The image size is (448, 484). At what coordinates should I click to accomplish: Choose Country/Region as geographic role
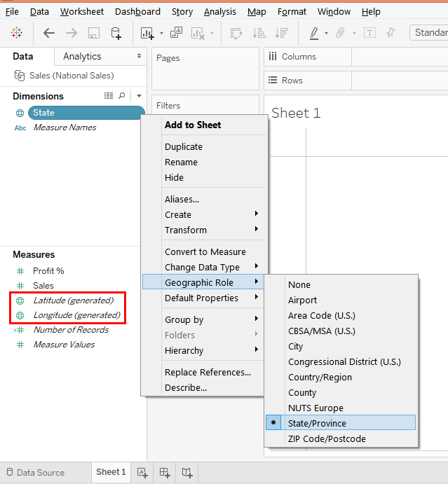pos(320,377)
